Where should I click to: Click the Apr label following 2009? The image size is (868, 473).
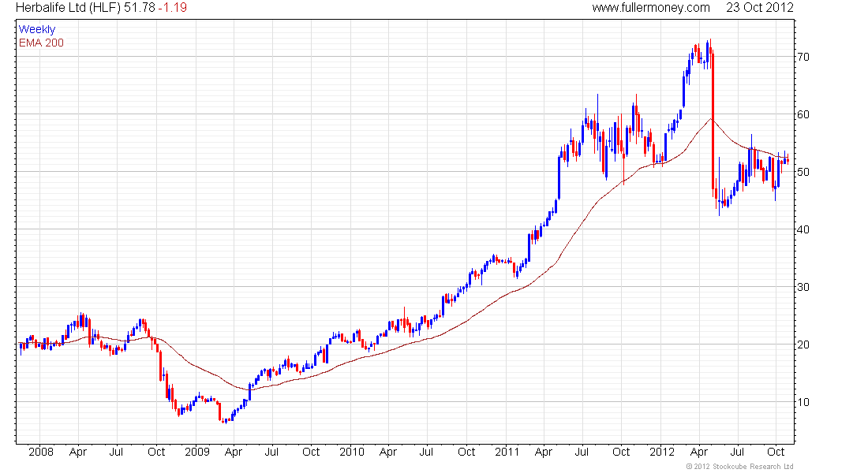click(234, 452)
